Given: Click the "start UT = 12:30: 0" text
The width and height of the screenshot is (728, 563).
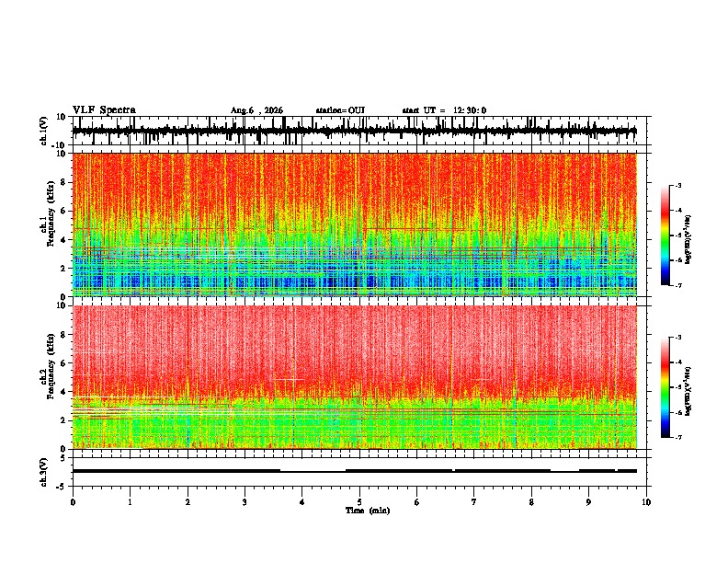Looking at the screenshot, I should pos(444,110).
